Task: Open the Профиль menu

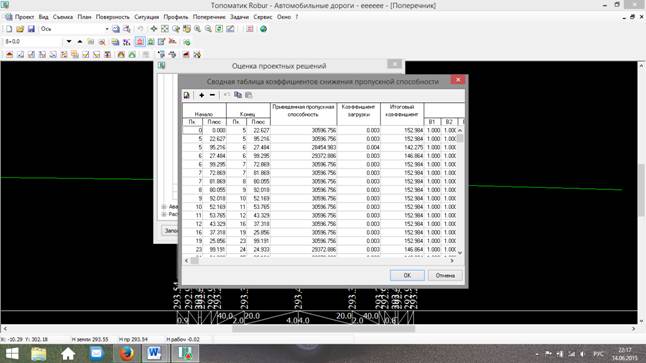Action: (176, 17)
